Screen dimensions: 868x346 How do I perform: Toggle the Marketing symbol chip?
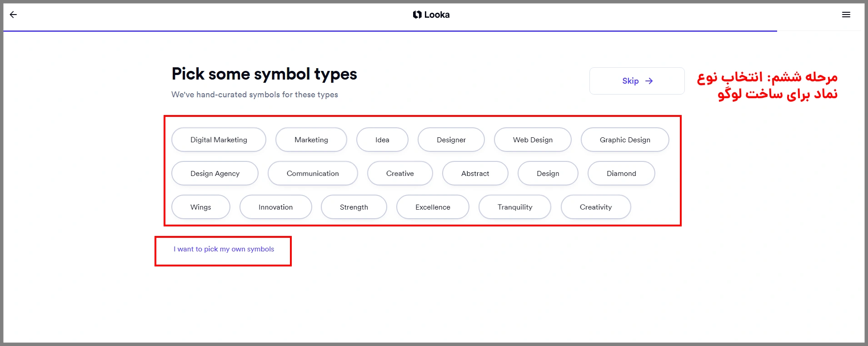pyautogui.click(x=311, y=140)
